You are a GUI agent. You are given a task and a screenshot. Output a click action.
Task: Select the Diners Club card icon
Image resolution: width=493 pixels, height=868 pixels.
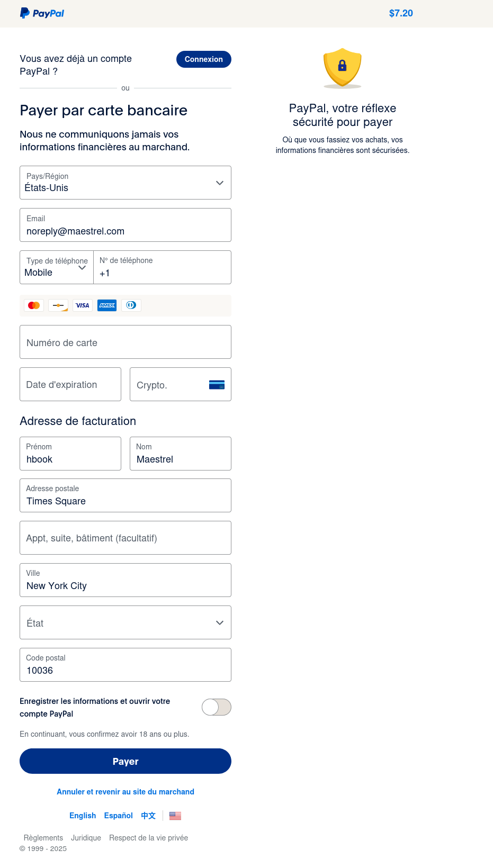click(131, 305)
